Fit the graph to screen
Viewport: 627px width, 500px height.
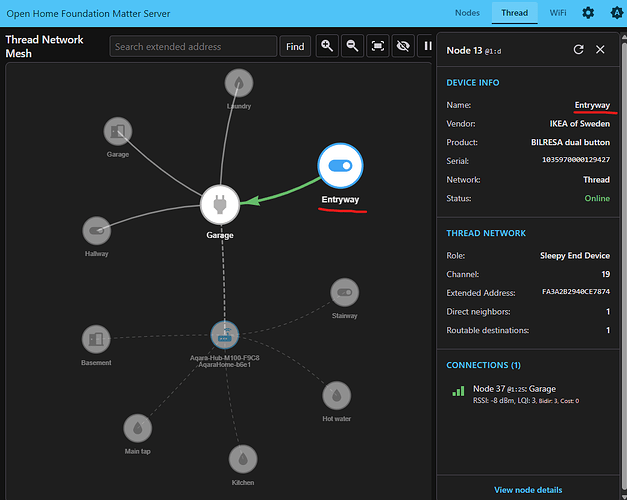[x=378, y=46]
